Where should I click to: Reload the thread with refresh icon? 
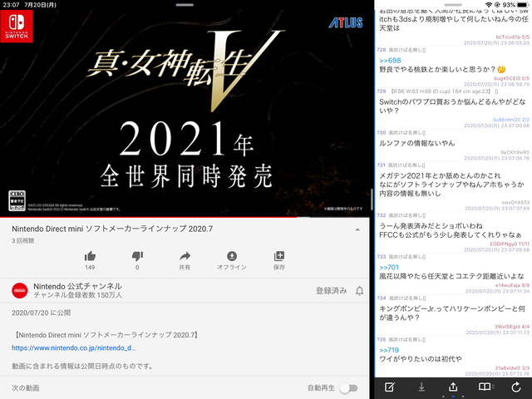coord(516,387)
